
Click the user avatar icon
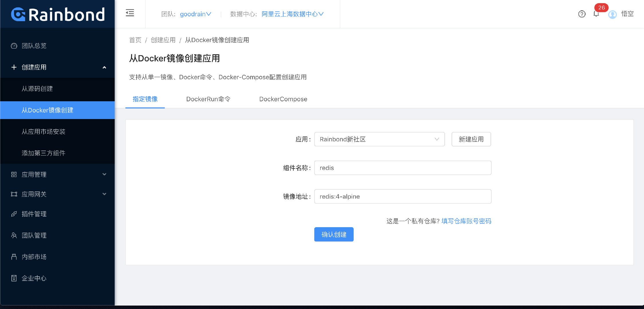click(x=612, y=14)
